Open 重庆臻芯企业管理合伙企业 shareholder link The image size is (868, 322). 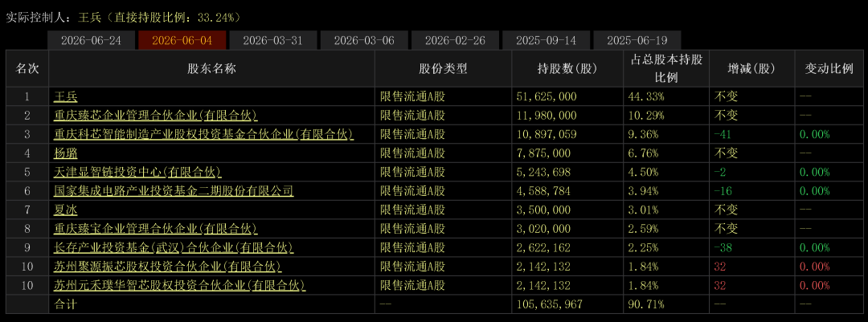(x=156, y=116)
